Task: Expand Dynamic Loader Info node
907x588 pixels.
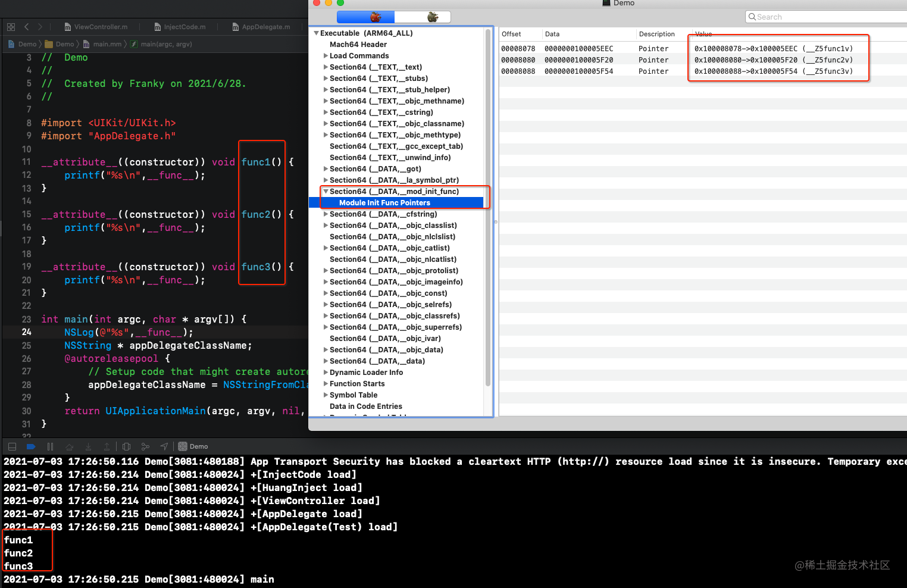Action: 326,373
